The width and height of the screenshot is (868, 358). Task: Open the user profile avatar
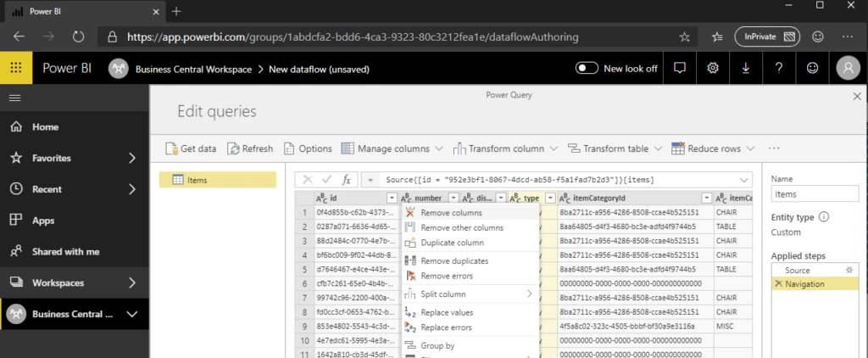848,68
